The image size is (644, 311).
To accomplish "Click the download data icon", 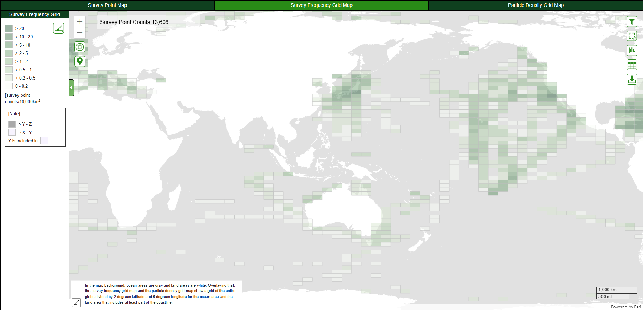I will click(632, 79).
